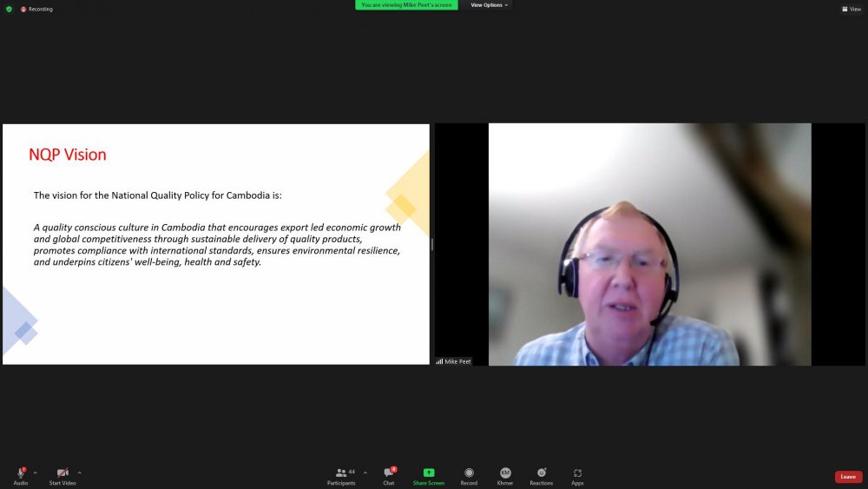
Task: Click the green Share Screen icon
Action: pyautogui.click(x=429, y=472)
